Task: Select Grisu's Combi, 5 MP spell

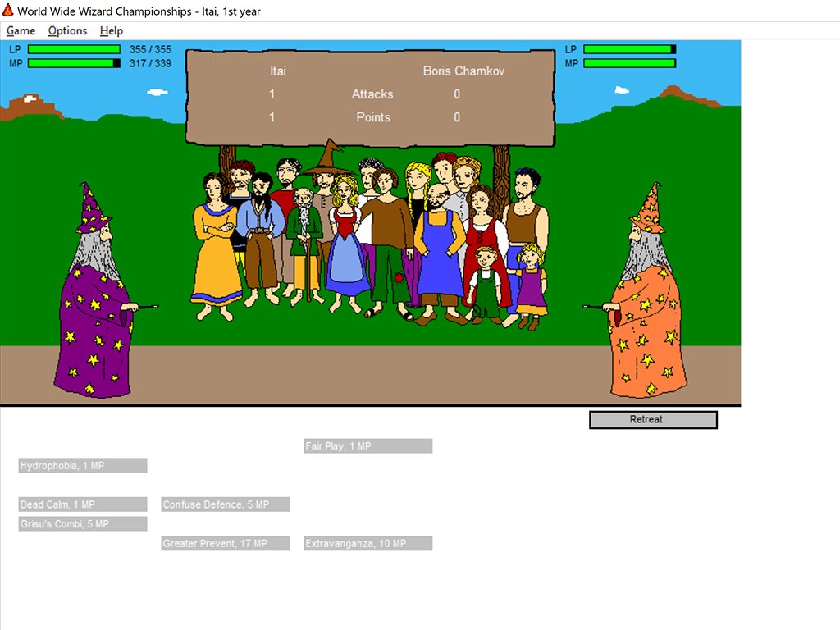Action: 83,523
